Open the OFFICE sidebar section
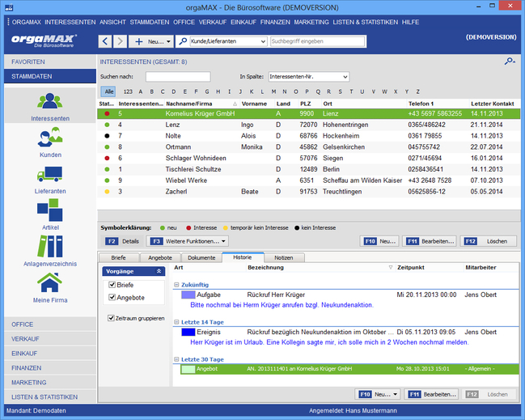 50,325
